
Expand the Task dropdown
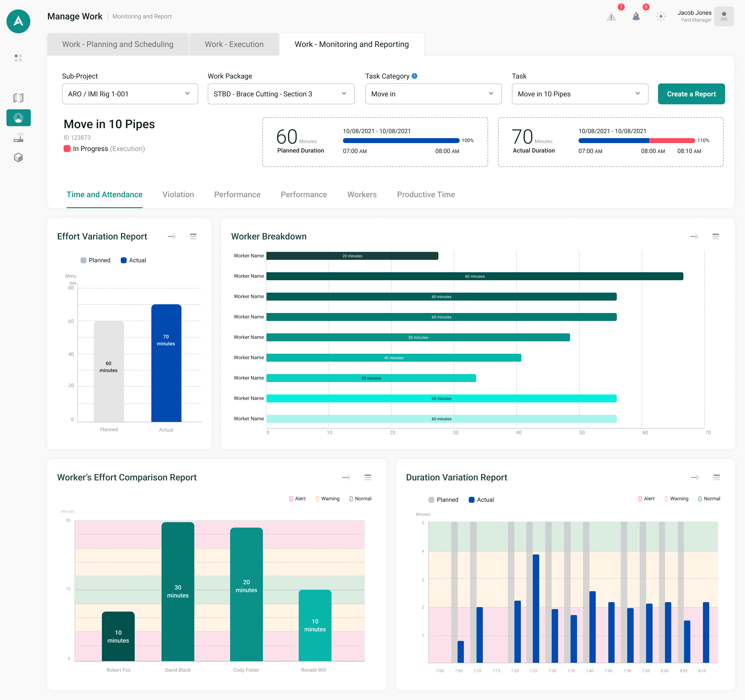(580, 94)
